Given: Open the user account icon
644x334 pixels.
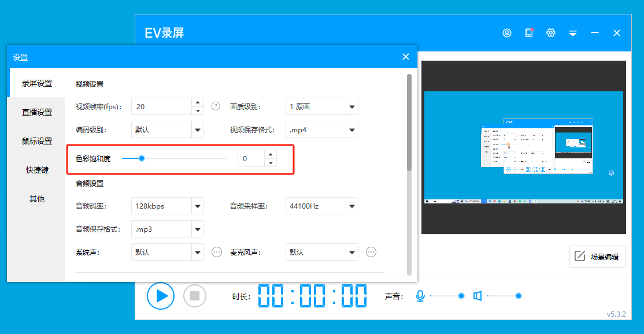Looking at the screenshot, I should coord(507,33).
